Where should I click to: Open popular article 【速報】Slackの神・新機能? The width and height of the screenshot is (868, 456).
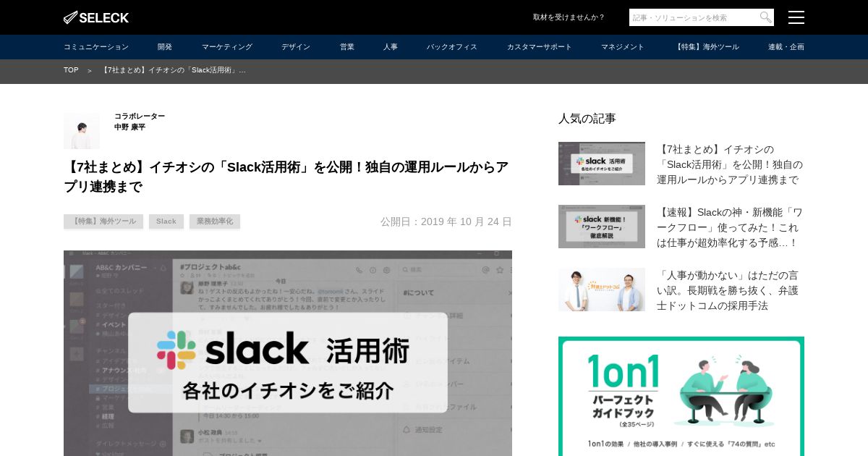pos(730,227)
